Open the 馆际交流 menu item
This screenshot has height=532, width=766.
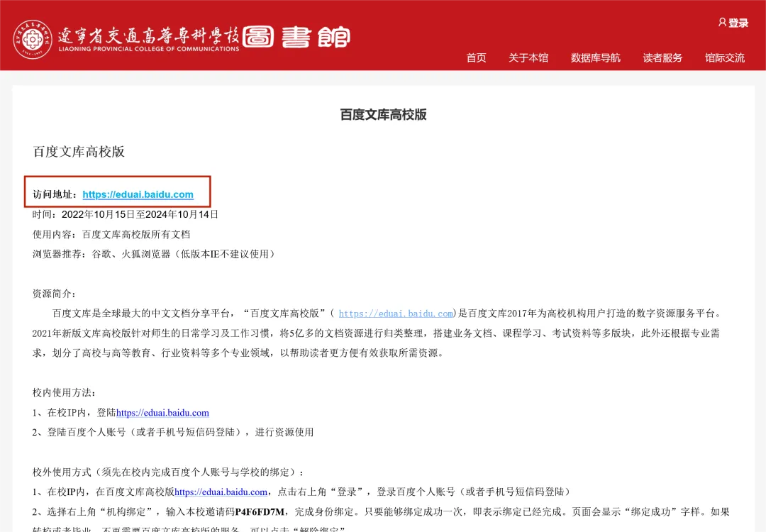(724, 57)
